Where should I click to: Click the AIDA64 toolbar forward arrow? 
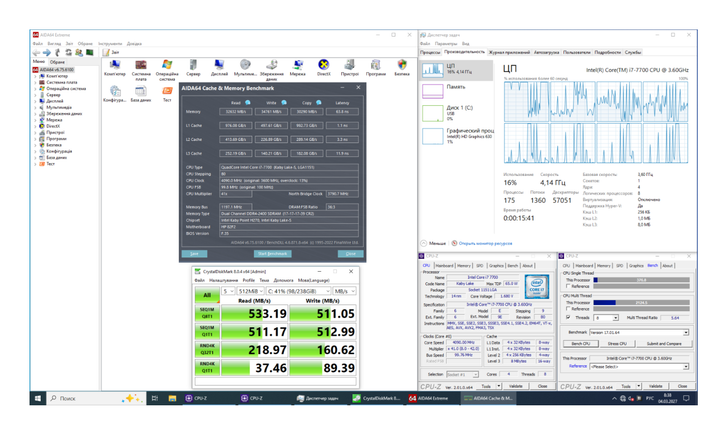[47, 52]
